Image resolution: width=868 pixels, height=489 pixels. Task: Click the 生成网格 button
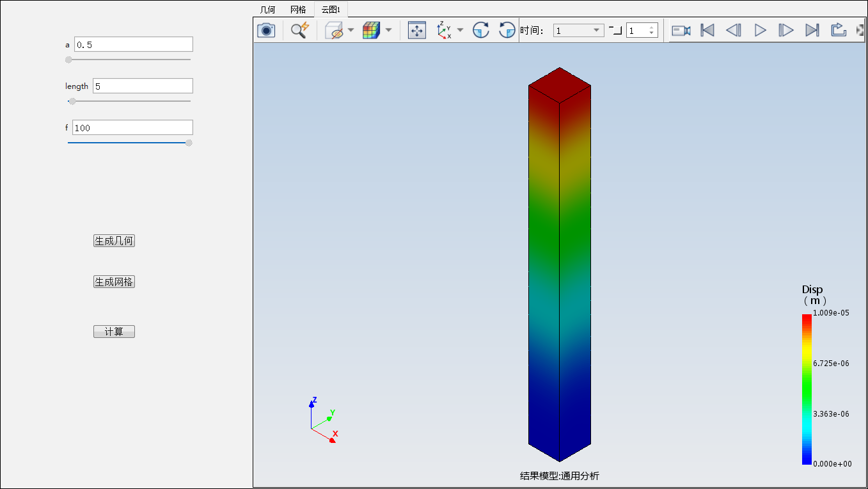(x=114, y=282)
